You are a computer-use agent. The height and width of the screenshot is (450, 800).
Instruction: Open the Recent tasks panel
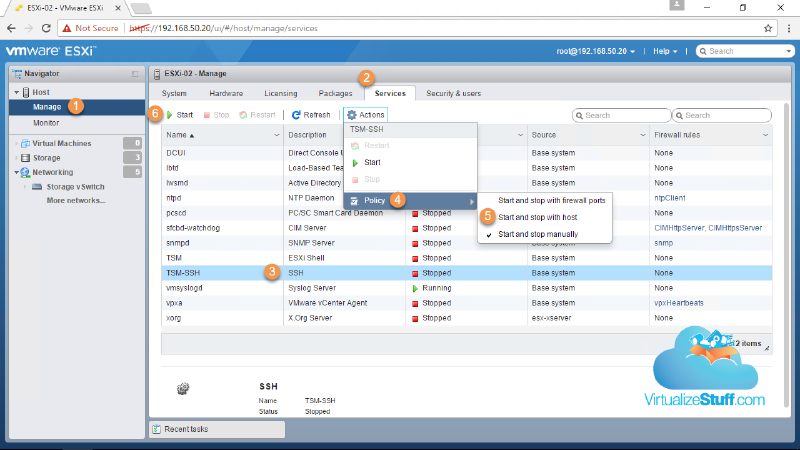point(217,429)
